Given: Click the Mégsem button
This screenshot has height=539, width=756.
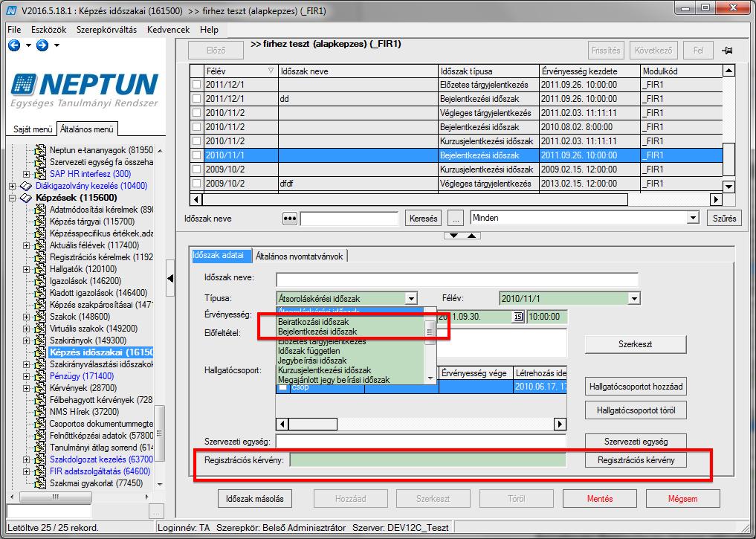Looking at the screenshot, I should point(682,499).
